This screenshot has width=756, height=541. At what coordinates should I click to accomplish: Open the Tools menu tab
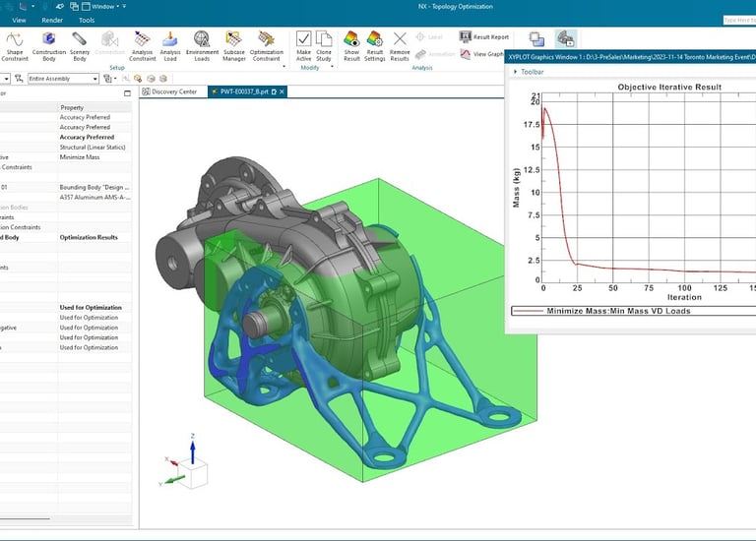[x=87, y=21]
